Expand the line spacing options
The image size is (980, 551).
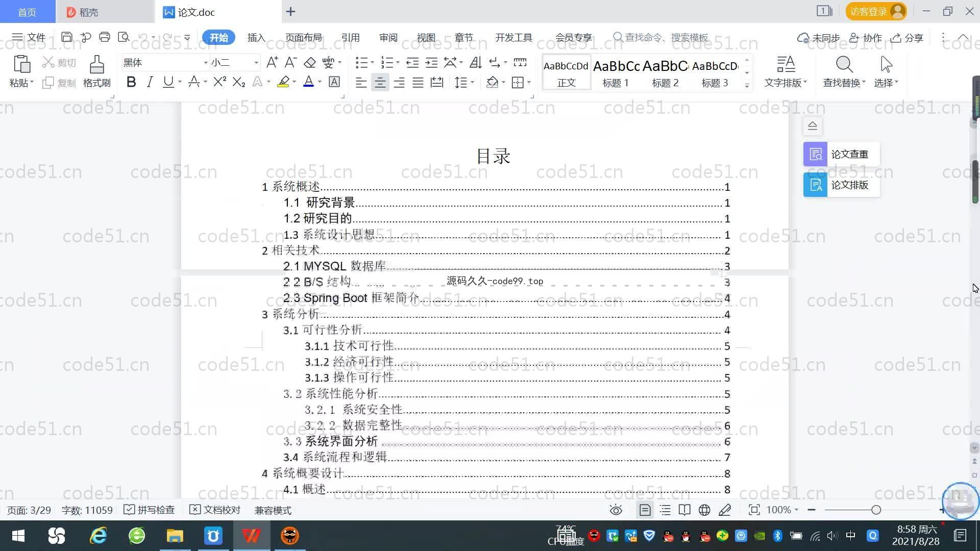click(473, 83)
